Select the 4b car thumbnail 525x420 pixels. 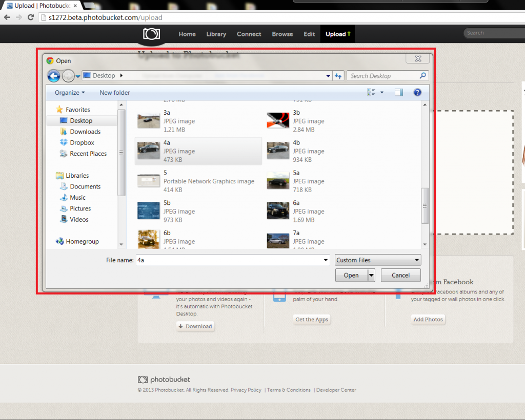278,151
